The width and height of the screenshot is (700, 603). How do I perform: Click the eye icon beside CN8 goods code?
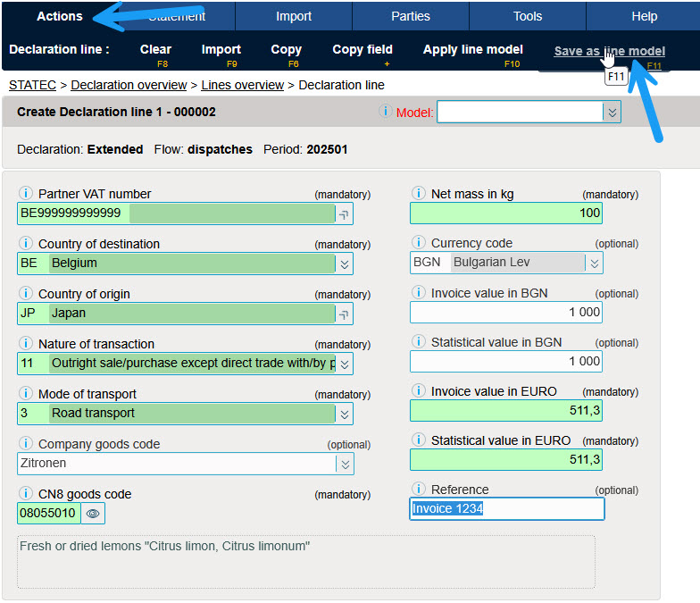[93, 513]
